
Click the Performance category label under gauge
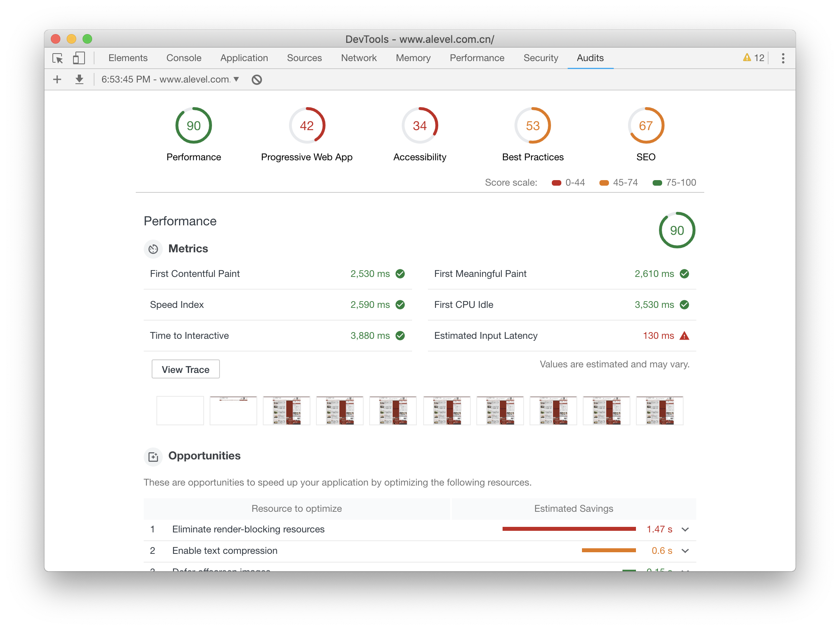pos(194,157)
